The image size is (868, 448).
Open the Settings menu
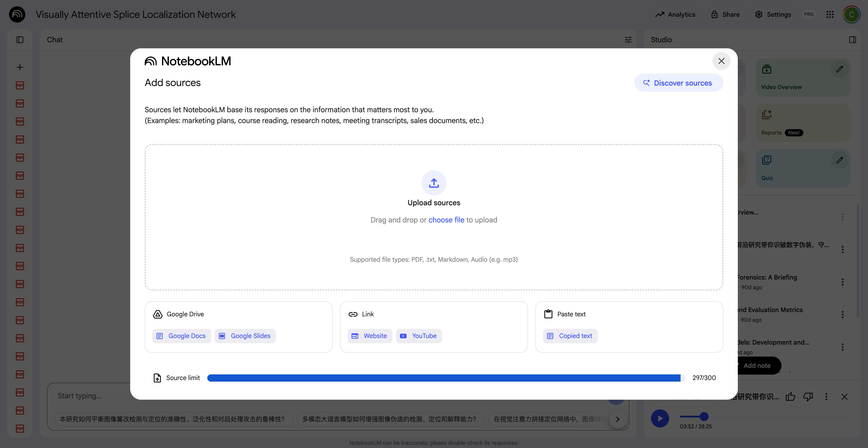773,14
